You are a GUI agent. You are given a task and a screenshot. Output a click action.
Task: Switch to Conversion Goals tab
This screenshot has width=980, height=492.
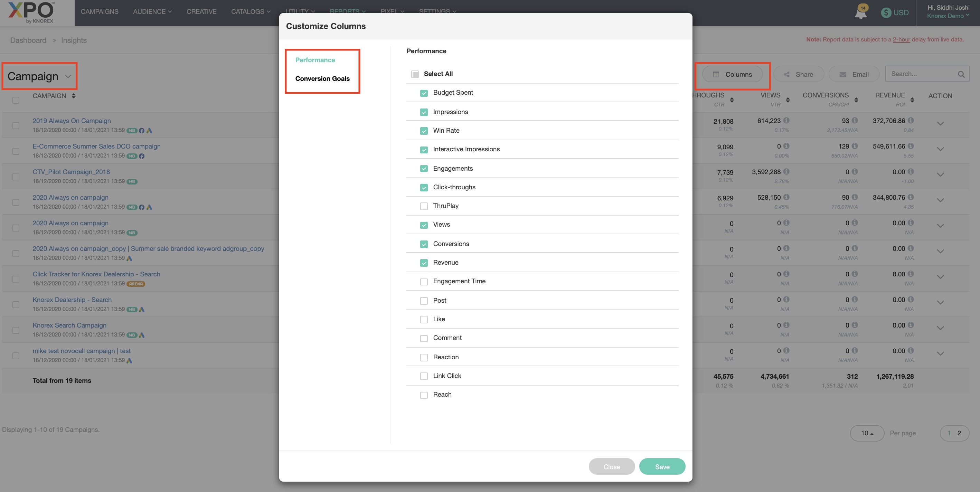click(322, 78)
